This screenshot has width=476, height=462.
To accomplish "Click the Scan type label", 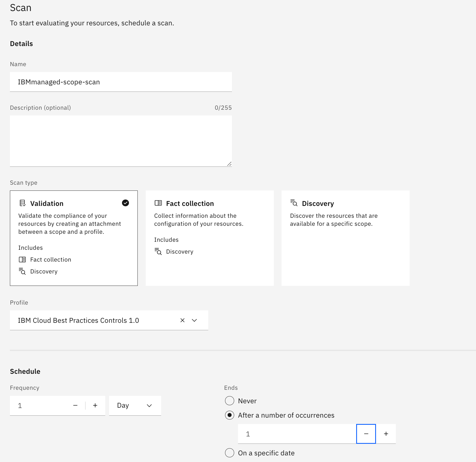I will tap(24, 183).
